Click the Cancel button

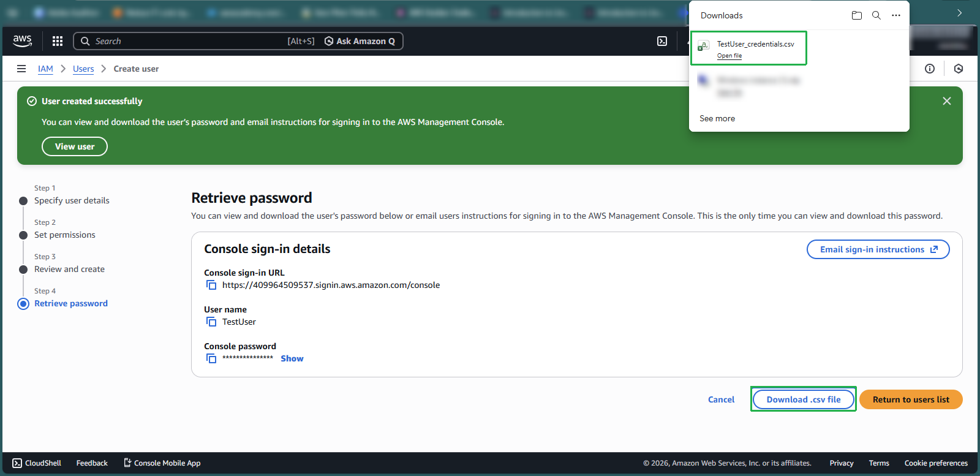721,399
